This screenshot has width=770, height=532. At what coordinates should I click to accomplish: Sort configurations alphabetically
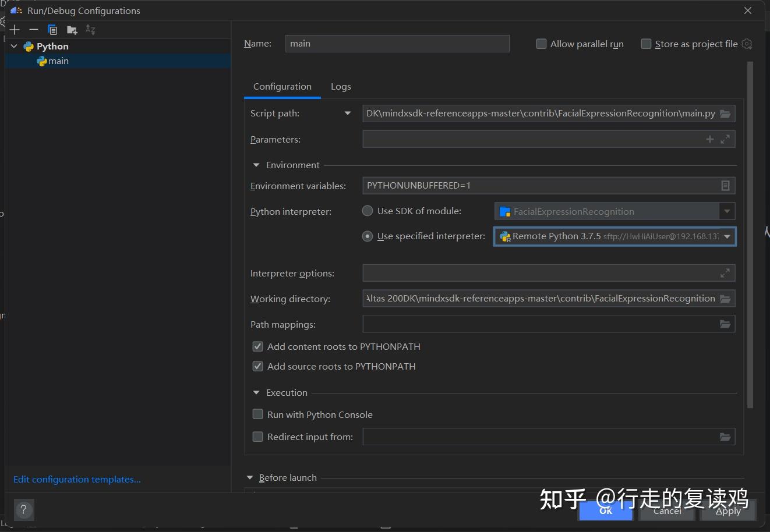pyautogui.click(x=90, y=30)
